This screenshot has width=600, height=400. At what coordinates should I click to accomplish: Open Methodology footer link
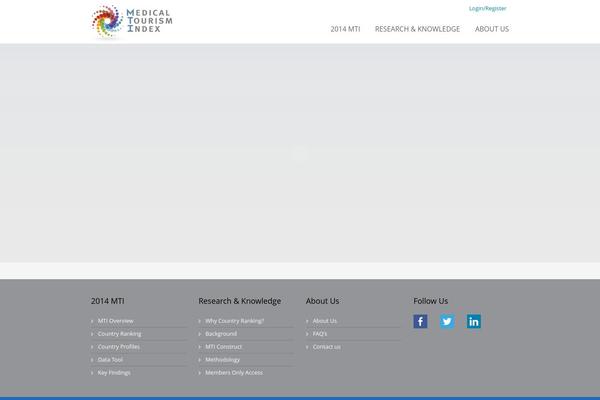pyautogui.click(x=222, y=360)
